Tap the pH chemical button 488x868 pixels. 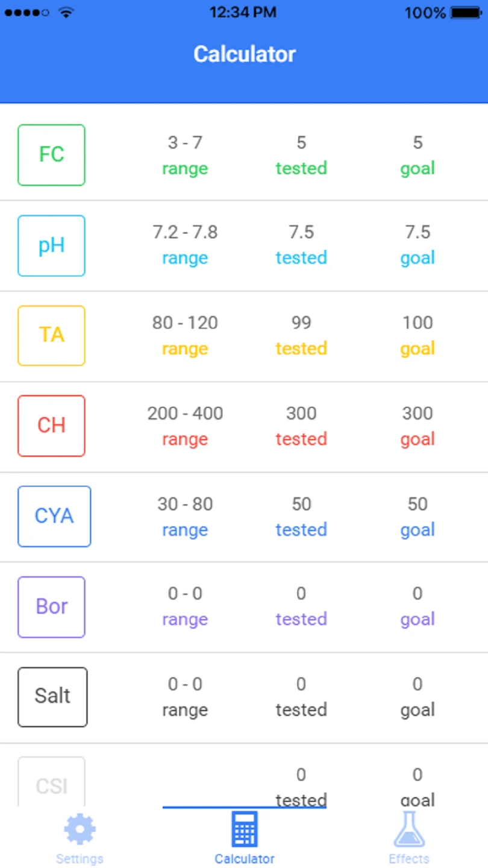[x=52, y=246]
